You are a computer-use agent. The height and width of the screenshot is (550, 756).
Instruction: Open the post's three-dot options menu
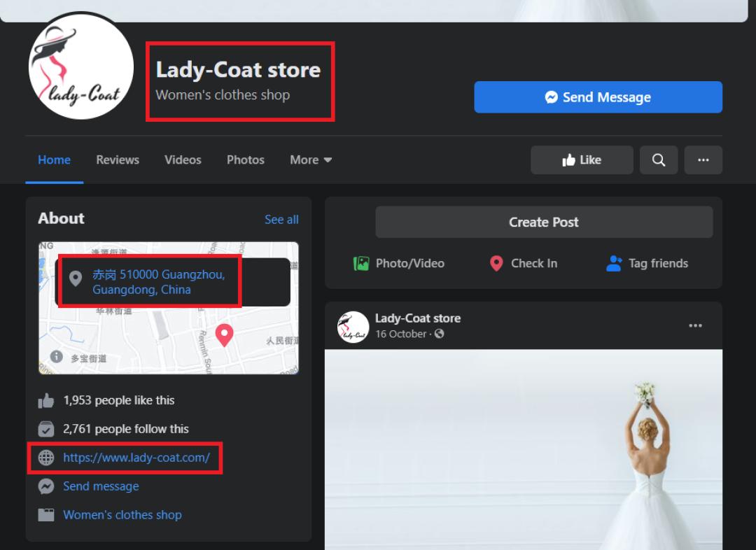[695, 326]
